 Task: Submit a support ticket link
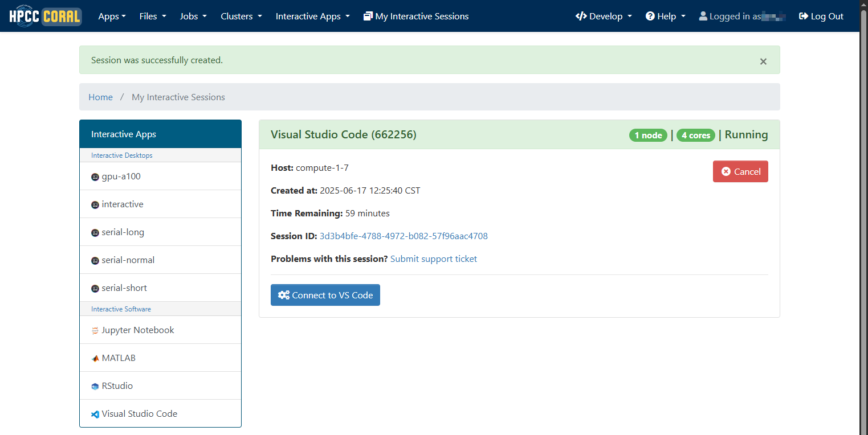coord(434,259)
